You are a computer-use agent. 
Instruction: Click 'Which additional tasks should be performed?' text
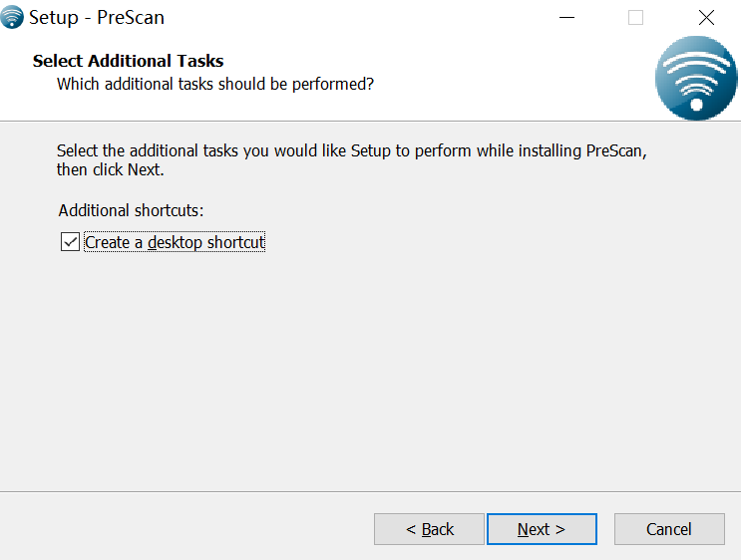(215, 84)
